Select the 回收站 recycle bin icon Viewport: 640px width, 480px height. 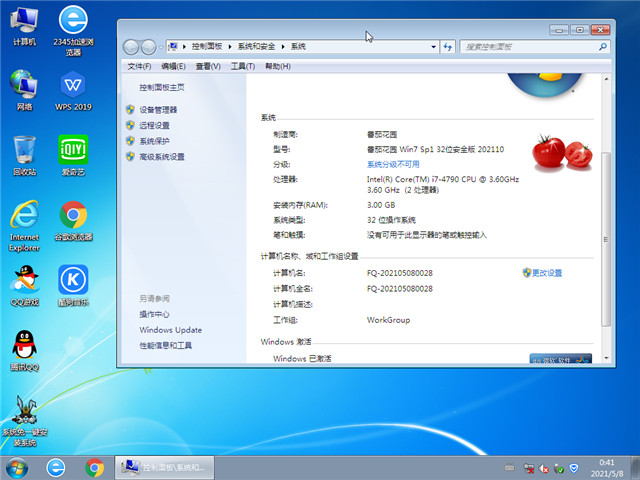[x=24, y=156]
